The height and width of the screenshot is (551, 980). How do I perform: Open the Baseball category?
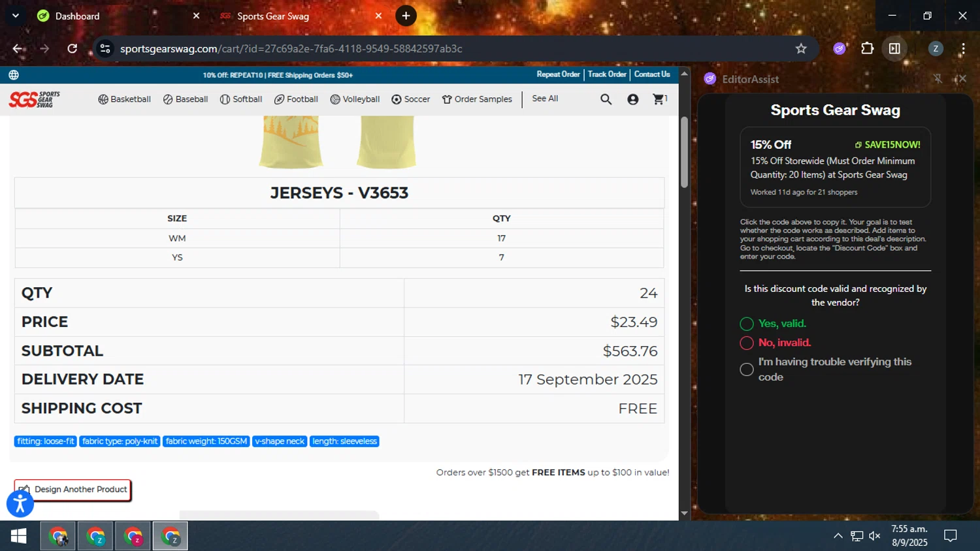[186, 99]
